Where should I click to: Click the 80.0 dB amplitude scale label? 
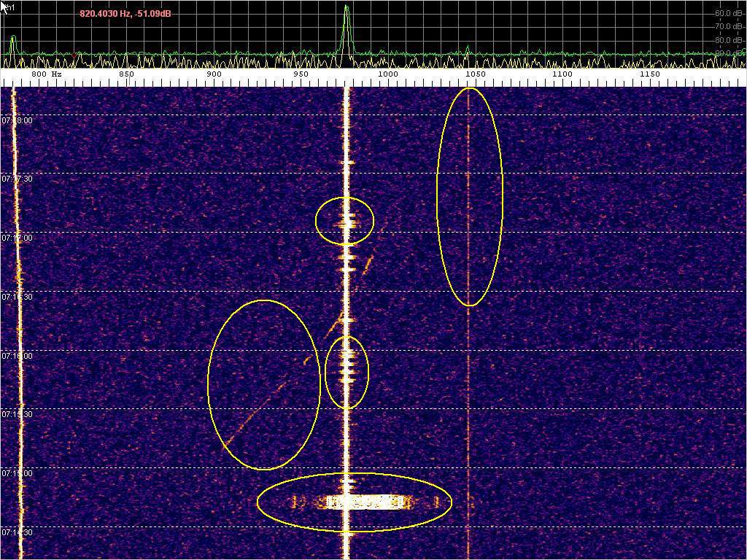[x=727, y=40]
